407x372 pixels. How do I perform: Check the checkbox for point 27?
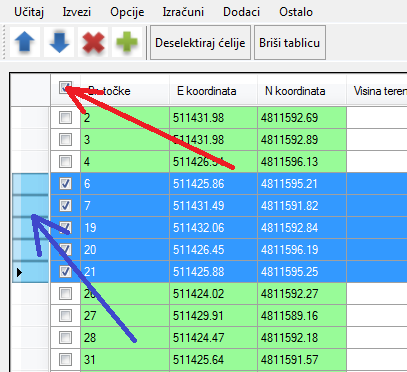[65, 315]
